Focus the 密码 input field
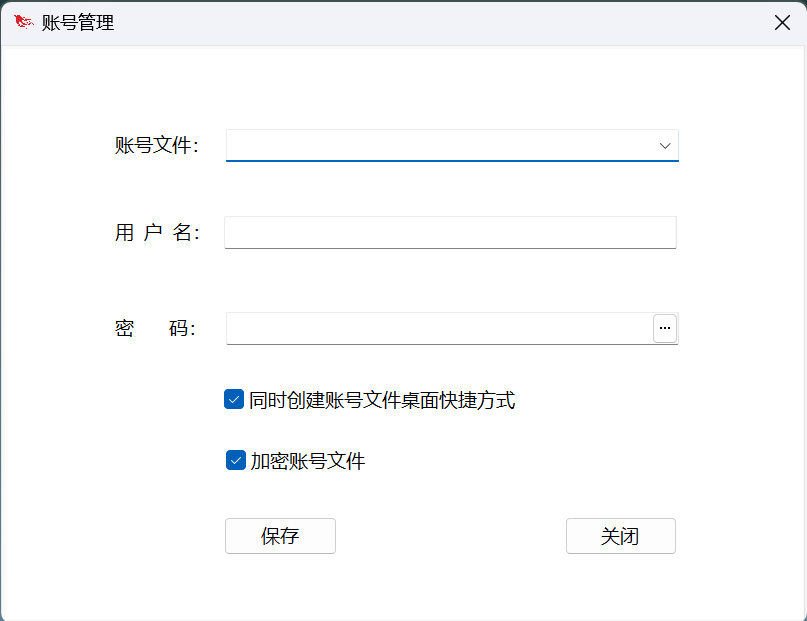Screen dimensions: 807x621 438,328
